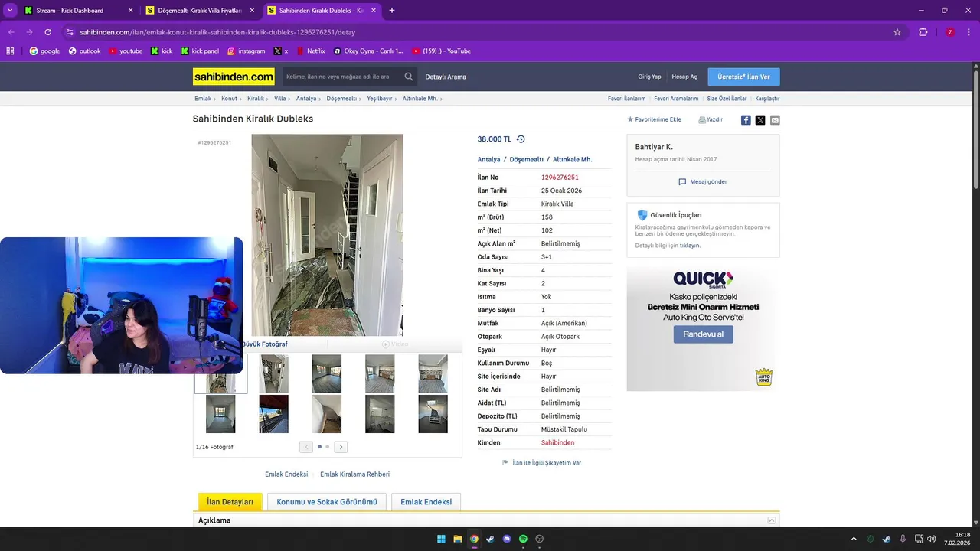Click the Randevu al ad button

703,334
